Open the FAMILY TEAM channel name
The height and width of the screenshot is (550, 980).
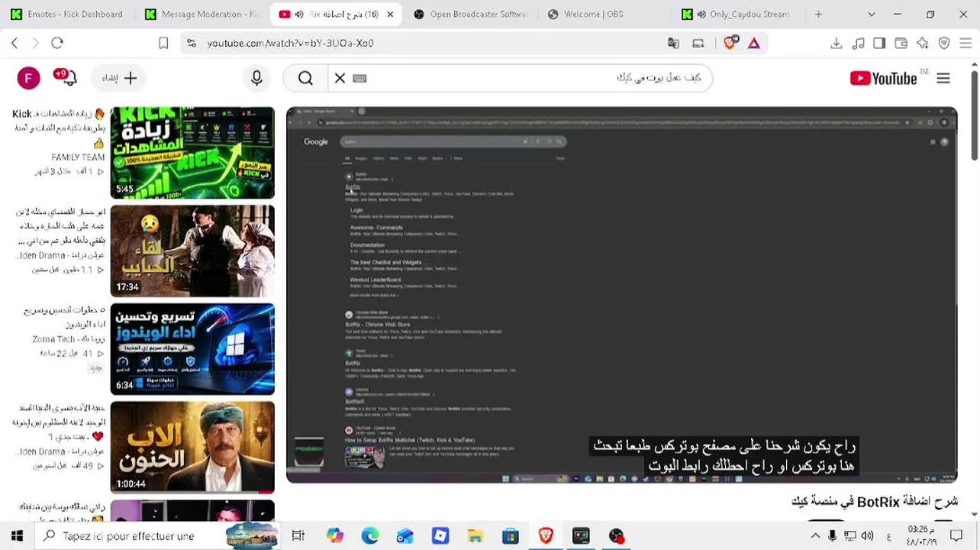[78, 157]
